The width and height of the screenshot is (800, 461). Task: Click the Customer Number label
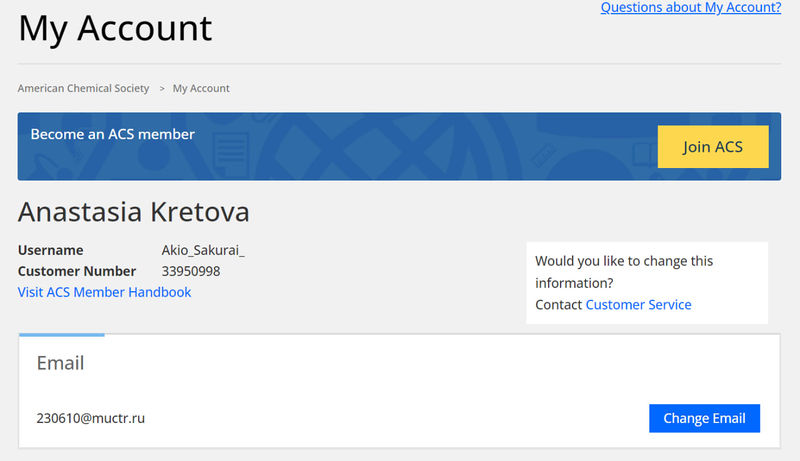pos(77,271)
